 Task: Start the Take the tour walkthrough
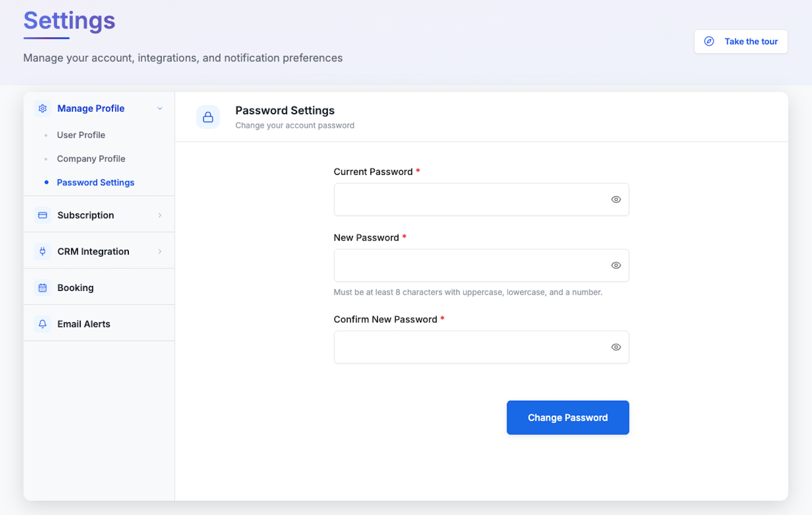tap(741, 41)
